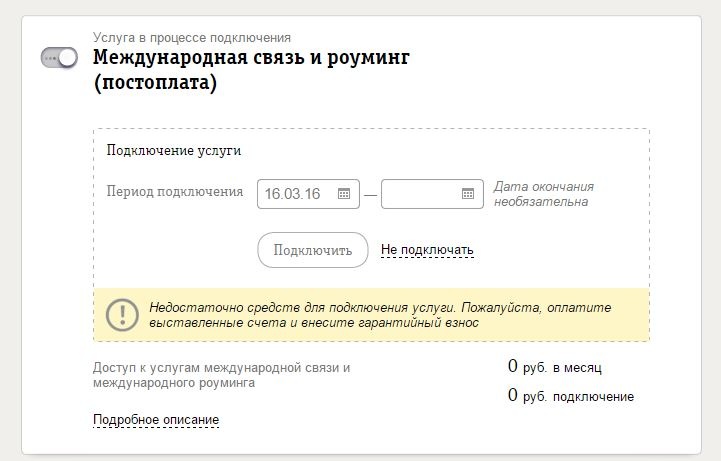The height and width of the screenshot is (461, 721).
Task: Click the 0 руб. в месяц price
Action: click(x=555, y=367)
